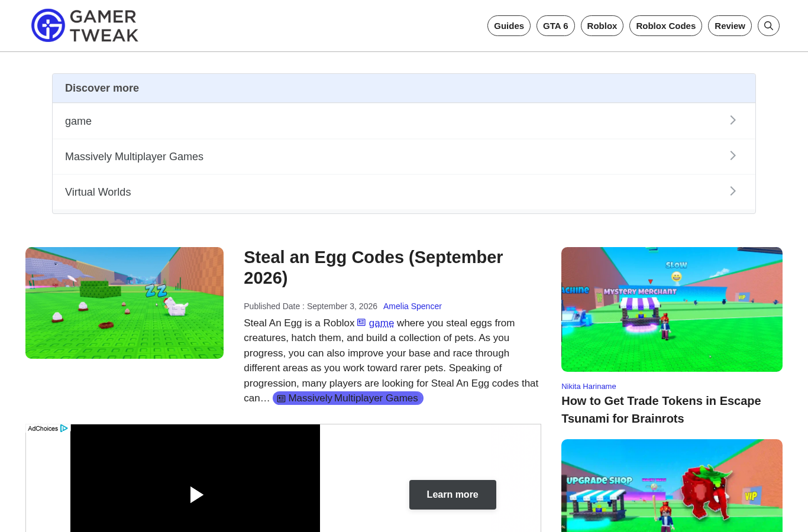
Task: Click the Gamer Tweak logo
Action: tap(85, 25)
